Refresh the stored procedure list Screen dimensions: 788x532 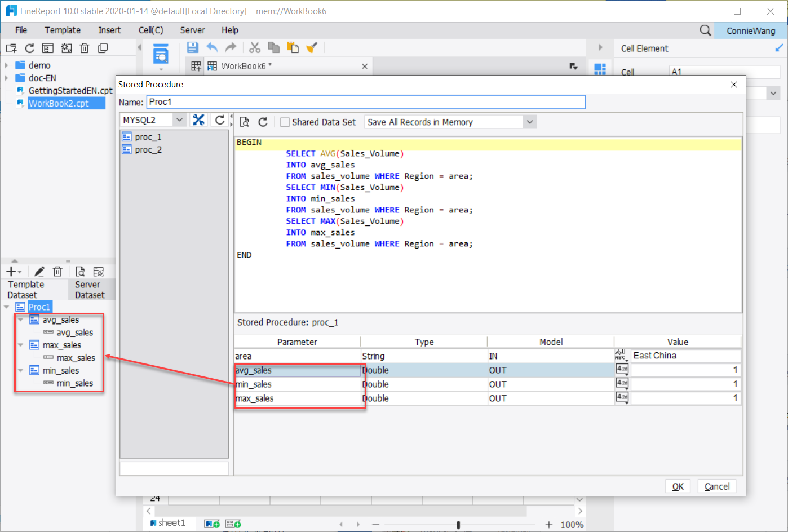click(219, 119)
